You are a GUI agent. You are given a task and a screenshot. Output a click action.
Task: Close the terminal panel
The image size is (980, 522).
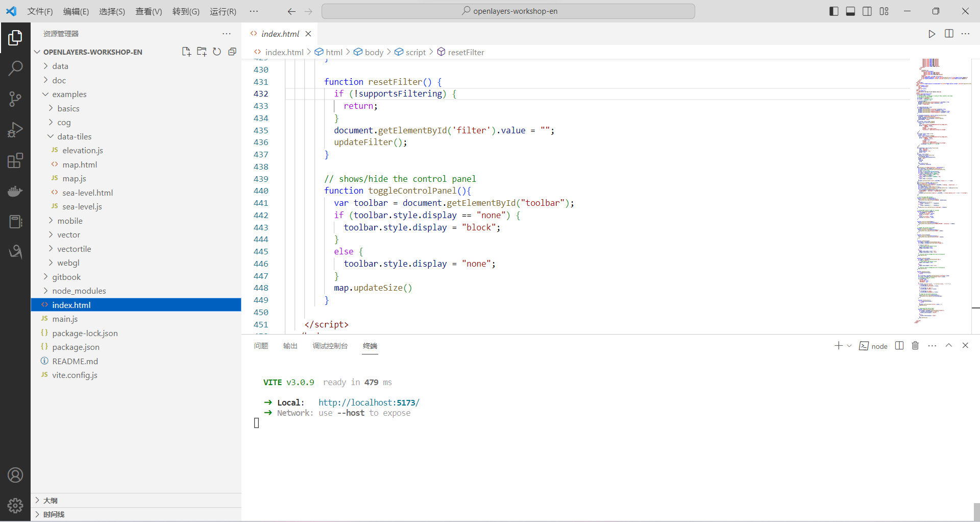(965, 345)
